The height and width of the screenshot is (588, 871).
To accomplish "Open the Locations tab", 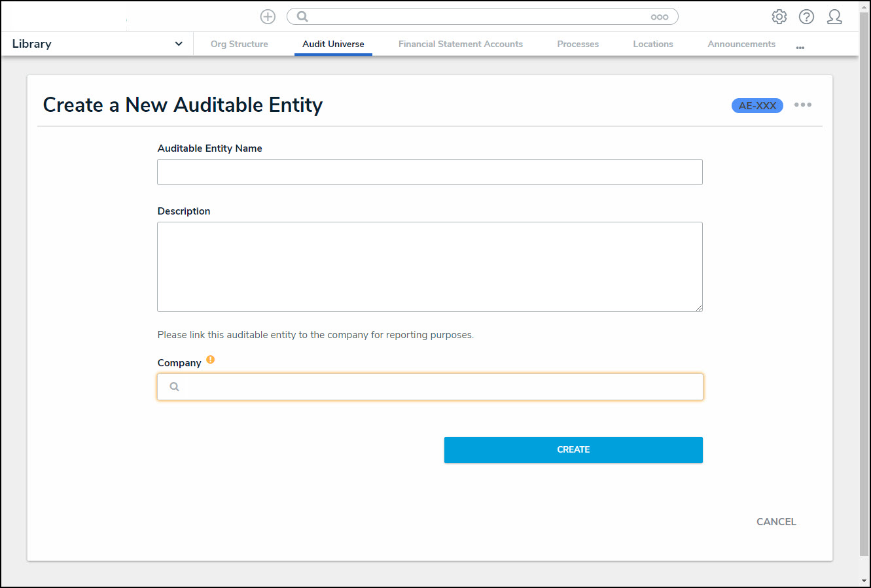I will coord(652,44).
